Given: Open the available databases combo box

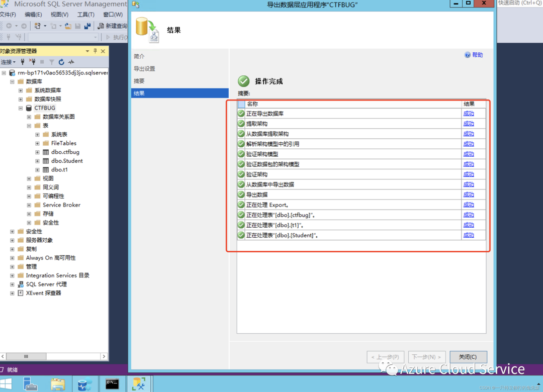Looking at the screenshot, I should 63,37.
